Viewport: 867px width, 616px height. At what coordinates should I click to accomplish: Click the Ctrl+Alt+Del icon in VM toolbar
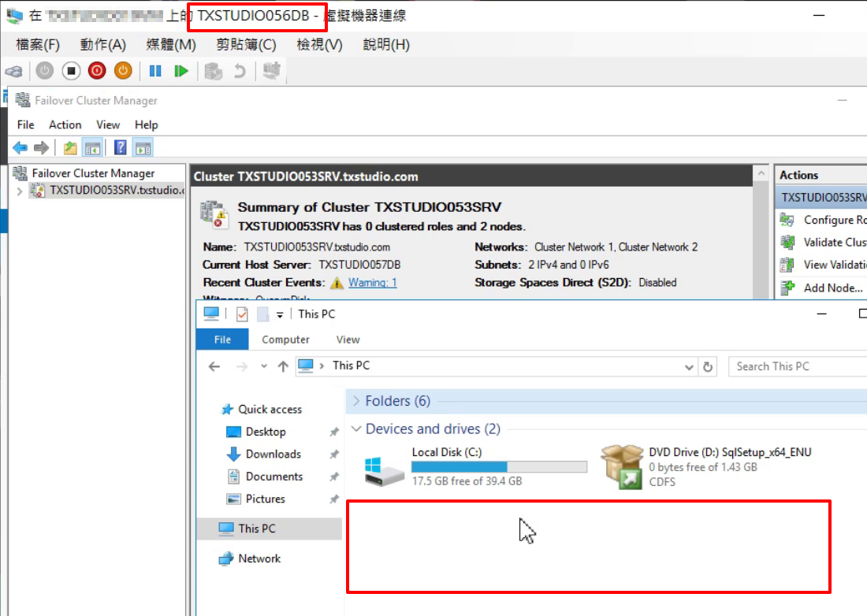(x=14, y=71)
